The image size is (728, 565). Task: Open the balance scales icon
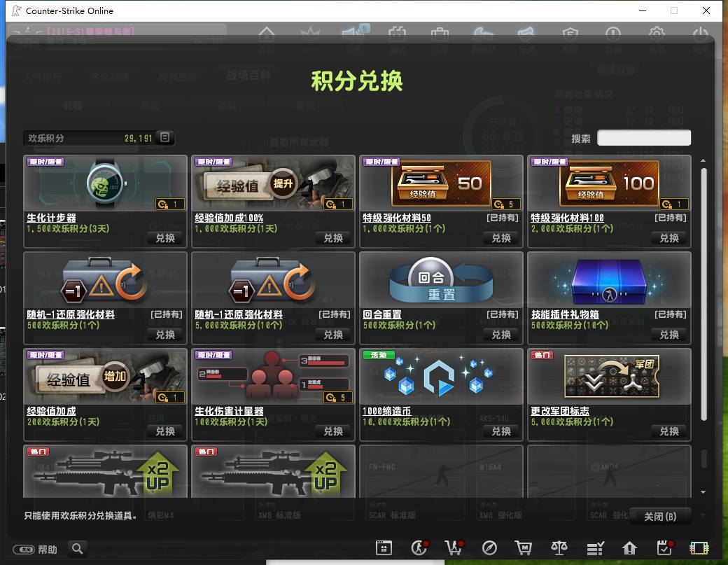coord(559,548)
